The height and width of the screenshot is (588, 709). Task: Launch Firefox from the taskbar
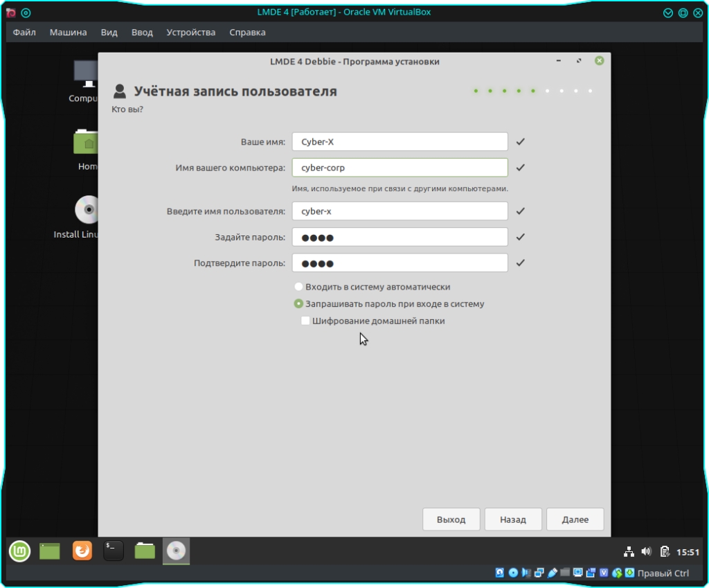click(82, 551)
